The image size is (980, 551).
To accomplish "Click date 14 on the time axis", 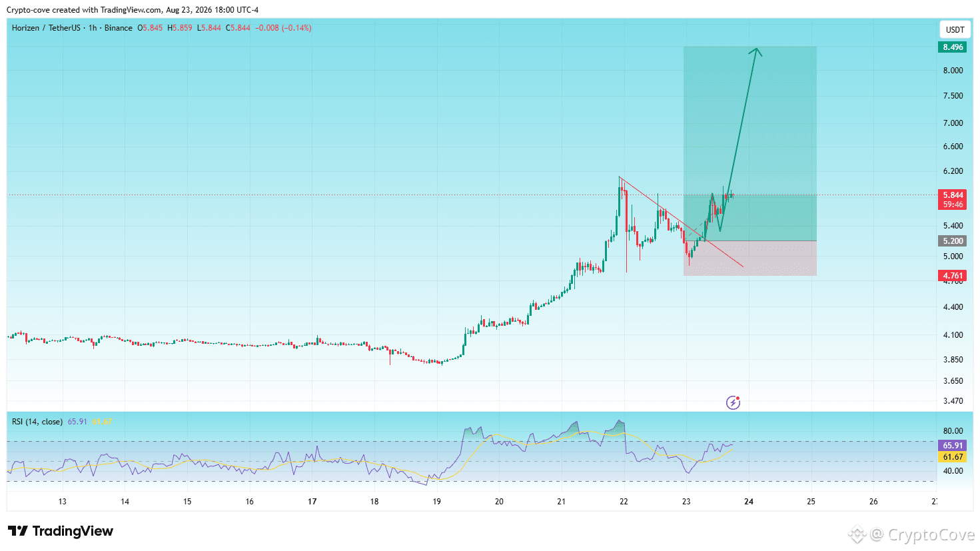I will pyautogui.click(x=125, y=502).
